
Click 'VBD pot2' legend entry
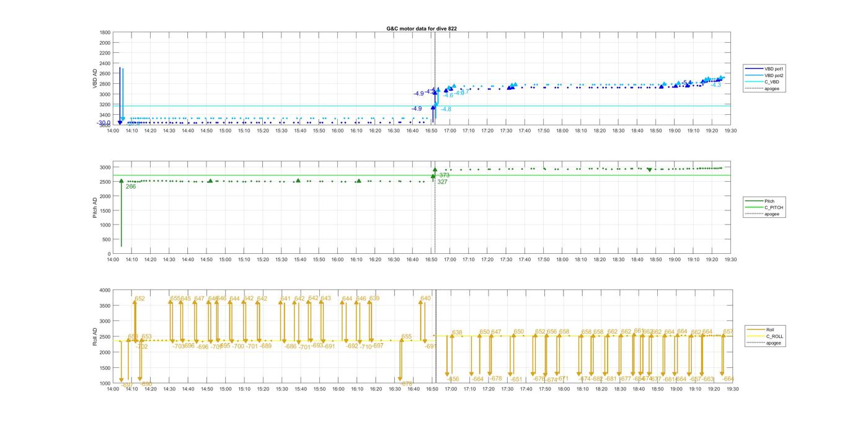point(775,75)
